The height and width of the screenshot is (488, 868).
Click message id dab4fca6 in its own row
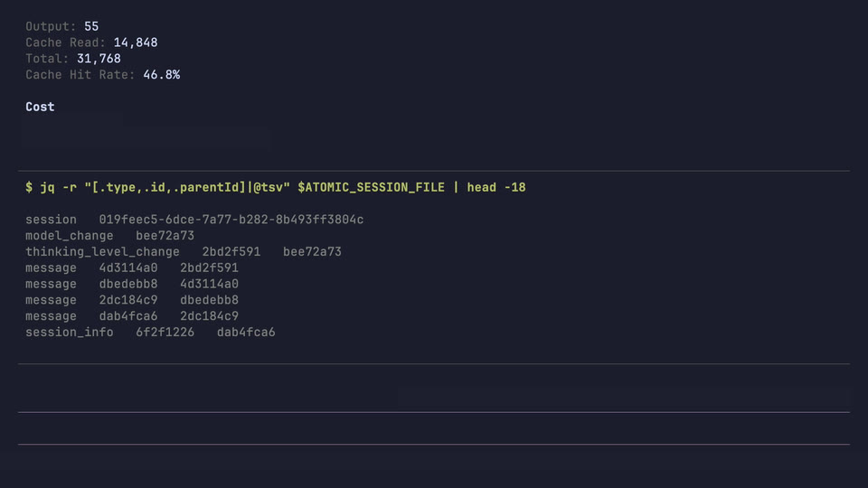128,316
